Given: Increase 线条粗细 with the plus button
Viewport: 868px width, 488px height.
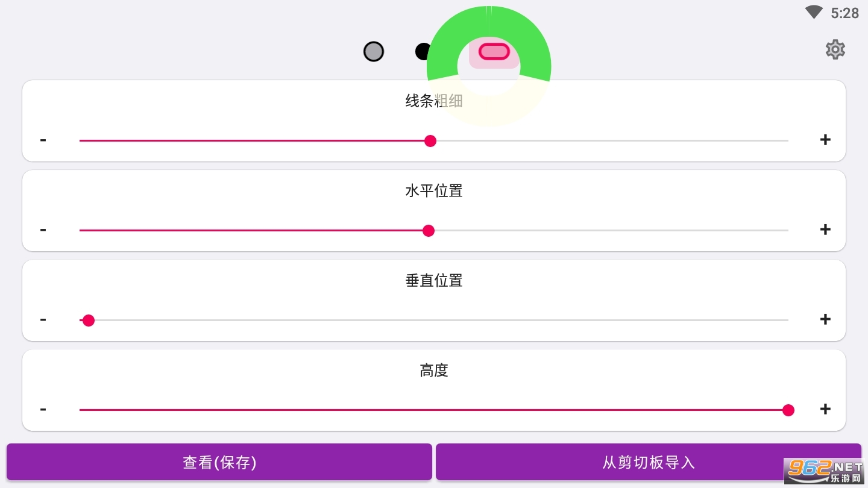Looking at the screenshot, I should coord(825,140).
